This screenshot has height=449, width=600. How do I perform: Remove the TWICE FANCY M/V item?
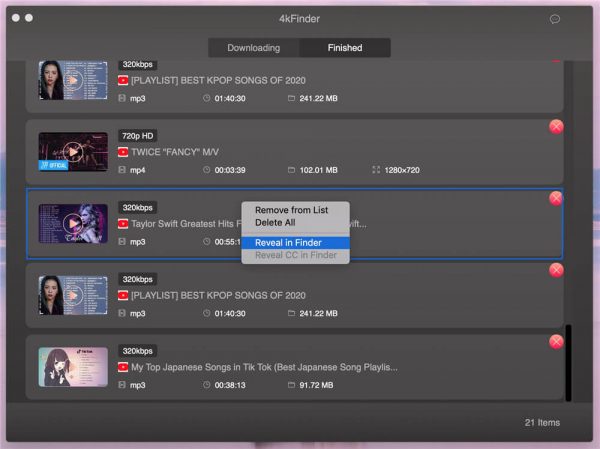(x=556, y=127)
